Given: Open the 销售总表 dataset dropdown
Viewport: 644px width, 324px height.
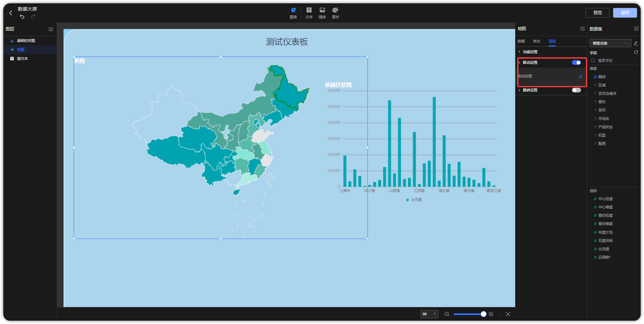Looking at the screenshot, I should click(610, 43).
